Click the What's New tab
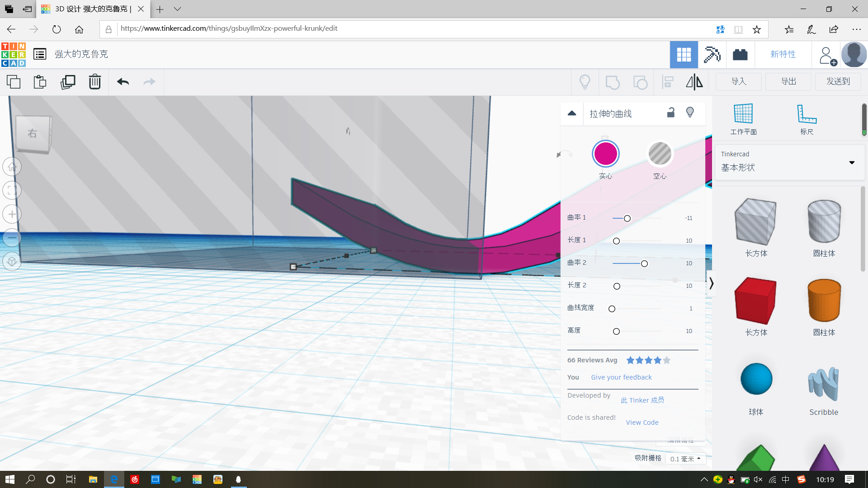The height and width of the screenshot is (488, 868). click(x=783, y=54)
